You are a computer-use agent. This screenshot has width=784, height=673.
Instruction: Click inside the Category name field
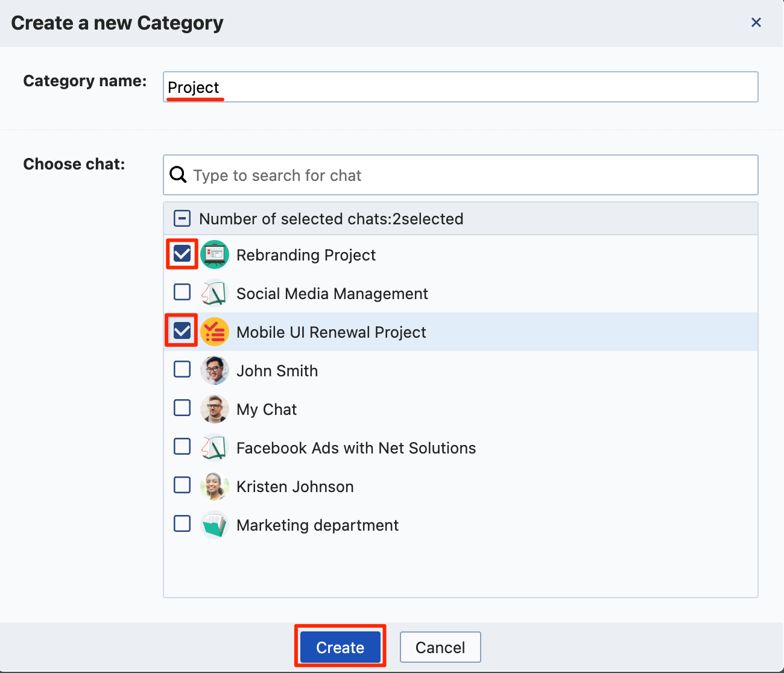tap(422, 87)
